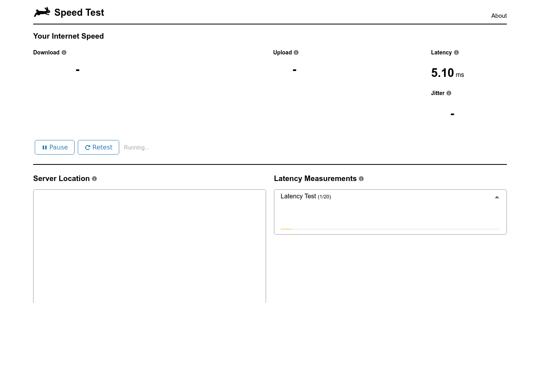This screenshot has width=540, height=392.
Task: Click the Speed Test title text
Action: click(79, 13)
